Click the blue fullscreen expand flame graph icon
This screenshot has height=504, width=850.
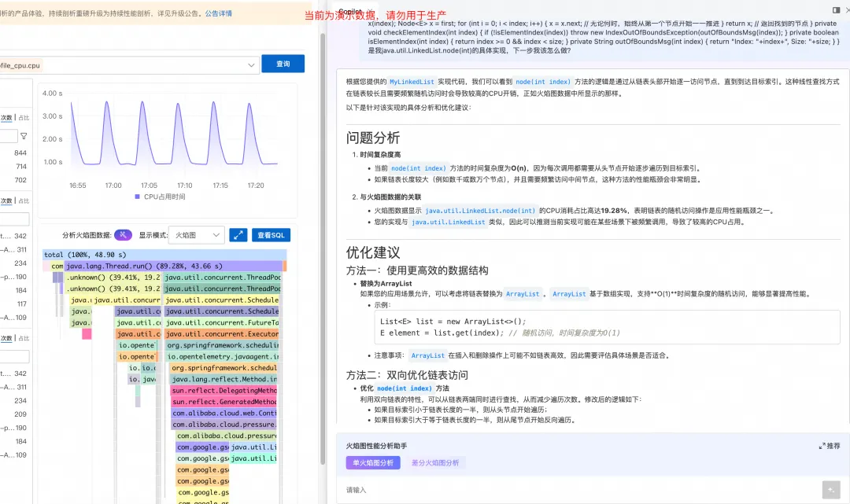[238, 235]
